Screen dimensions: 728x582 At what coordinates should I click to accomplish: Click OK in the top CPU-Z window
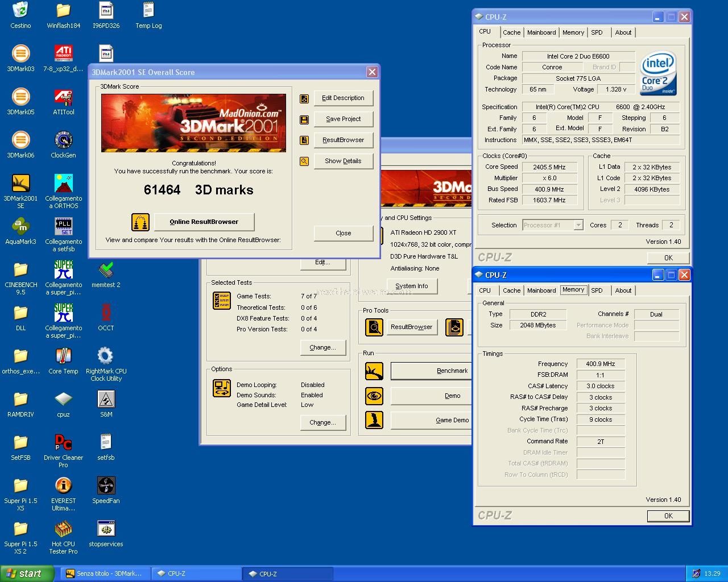pos(668,257)
